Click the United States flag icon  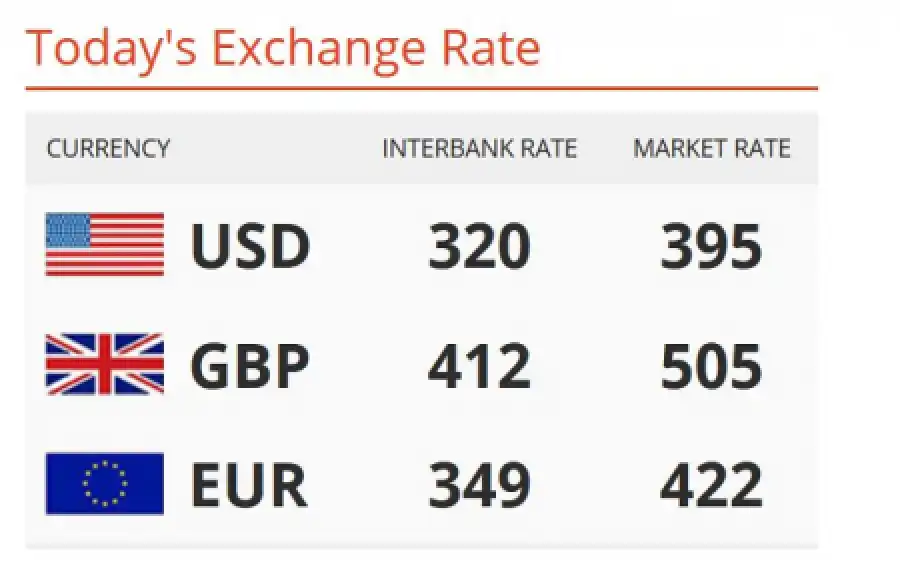(x=104, y=244)
